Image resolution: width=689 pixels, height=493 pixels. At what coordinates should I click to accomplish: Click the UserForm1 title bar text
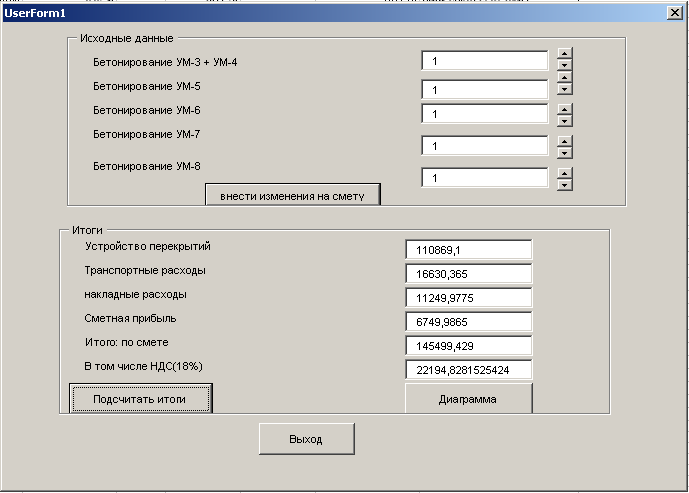(35, 13)
